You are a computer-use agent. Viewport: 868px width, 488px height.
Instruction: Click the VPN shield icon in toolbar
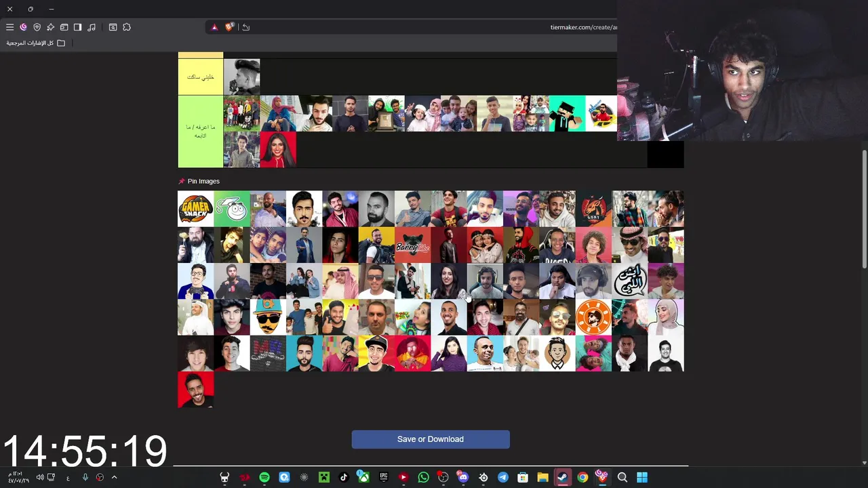tap(37, 27)
